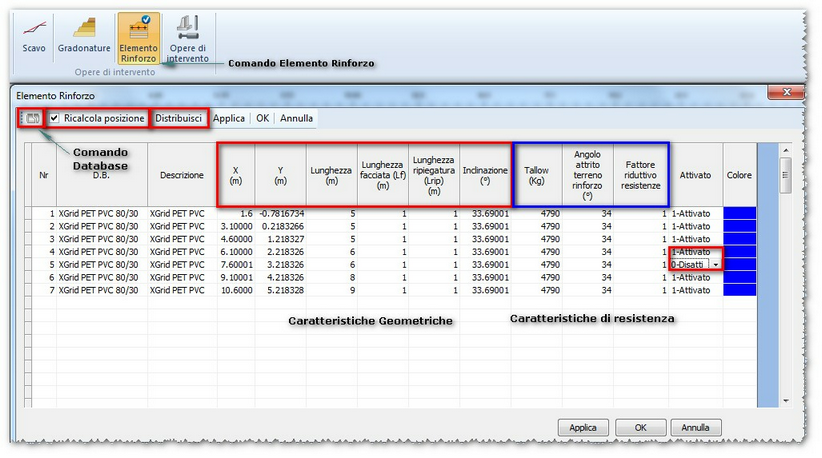
Task: Select the Y value 3.218326 in row 5
Action: tap(280, 265)
